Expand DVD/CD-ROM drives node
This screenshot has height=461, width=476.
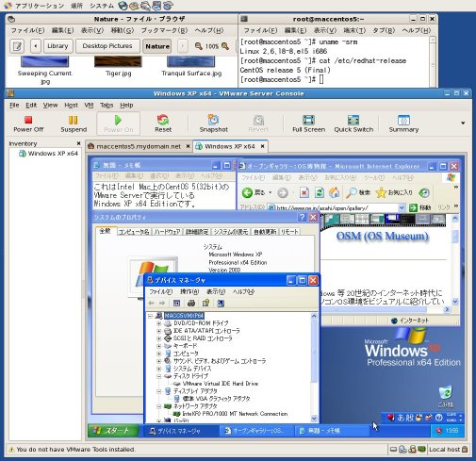click(159, 323)
